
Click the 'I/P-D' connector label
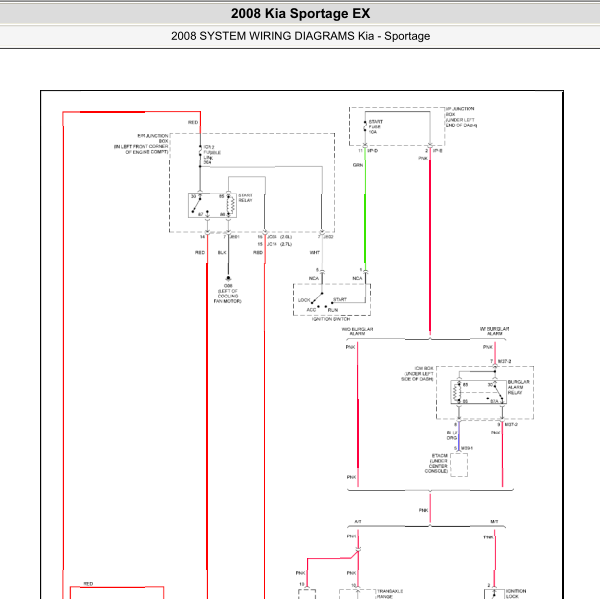pyautogui.click(x=373, y=151)
